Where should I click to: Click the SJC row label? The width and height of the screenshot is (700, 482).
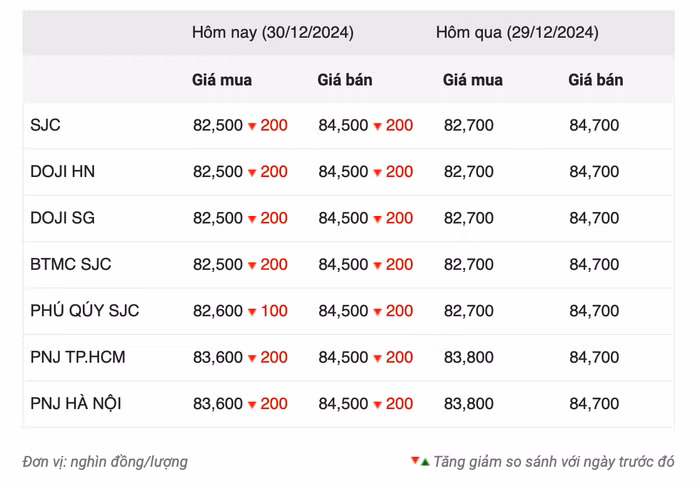point(46,125)
